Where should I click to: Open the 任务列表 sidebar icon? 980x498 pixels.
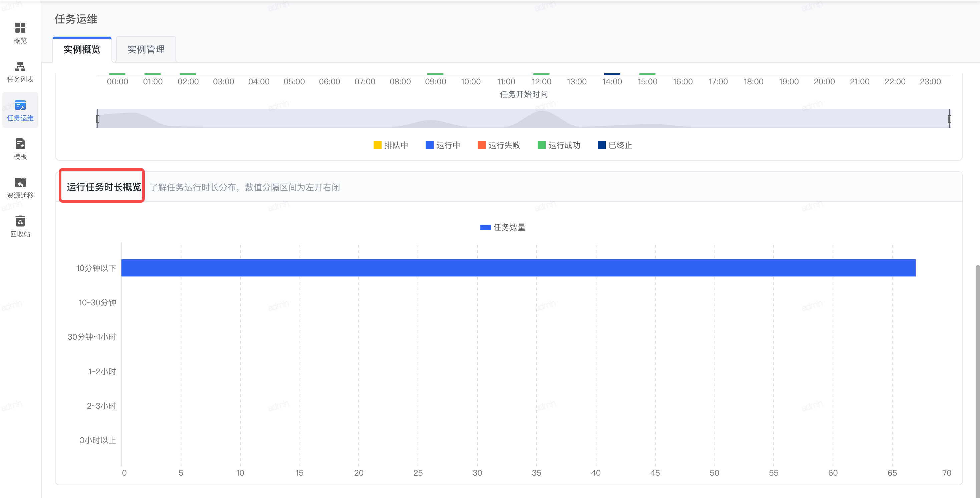[x=20, y=67]
